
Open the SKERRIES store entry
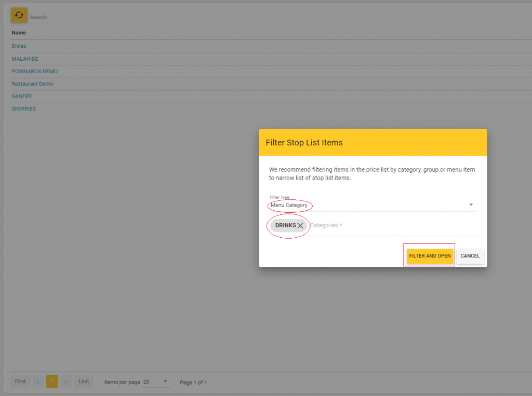(23, 108)
